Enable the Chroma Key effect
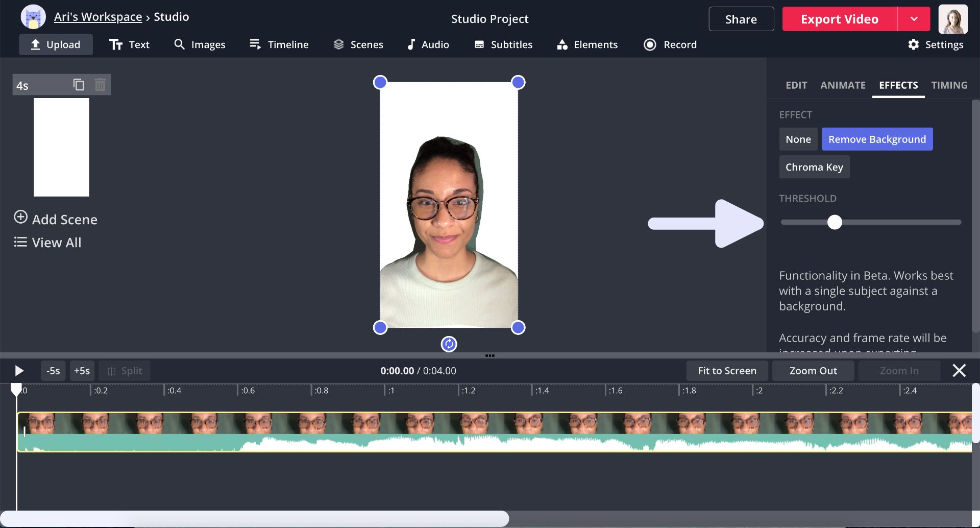 click(x=814, y=167)
